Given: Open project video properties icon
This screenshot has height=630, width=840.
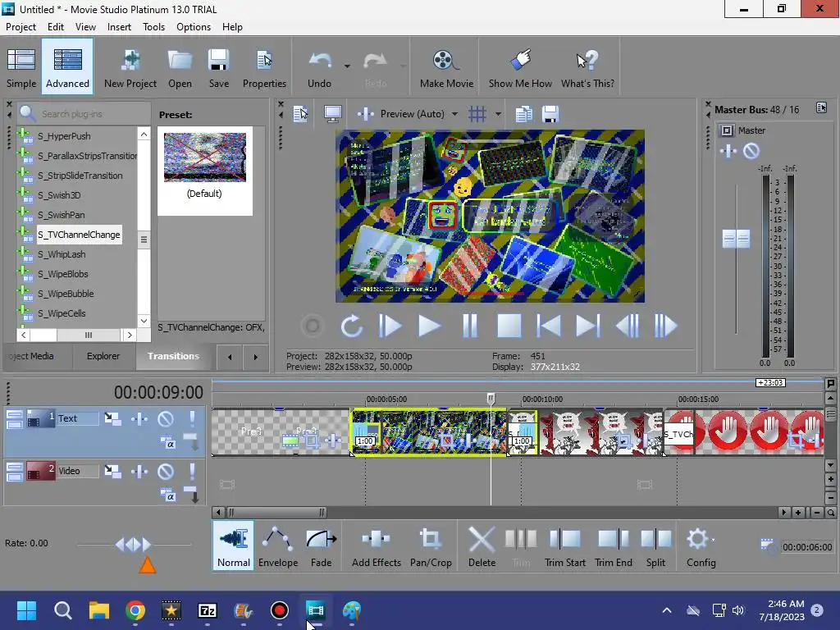Looking at the screenshot, I should [x=300, y=114].
